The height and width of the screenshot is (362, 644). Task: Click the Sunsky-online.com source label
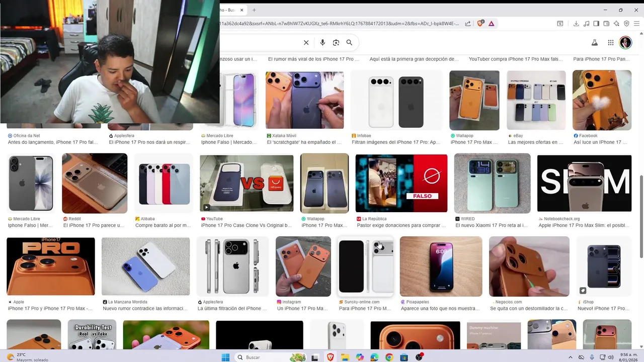coord(362,302)
